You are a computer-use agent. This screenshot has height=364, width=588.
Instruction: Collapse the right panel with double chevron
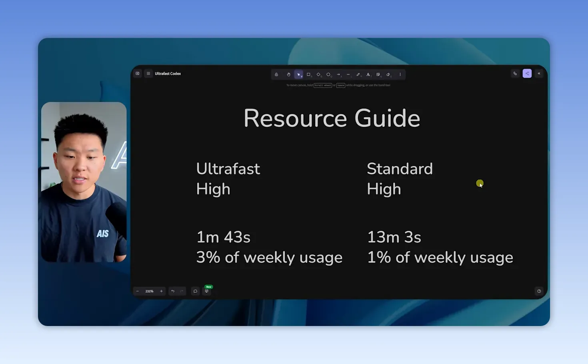(x=539, y=74)
